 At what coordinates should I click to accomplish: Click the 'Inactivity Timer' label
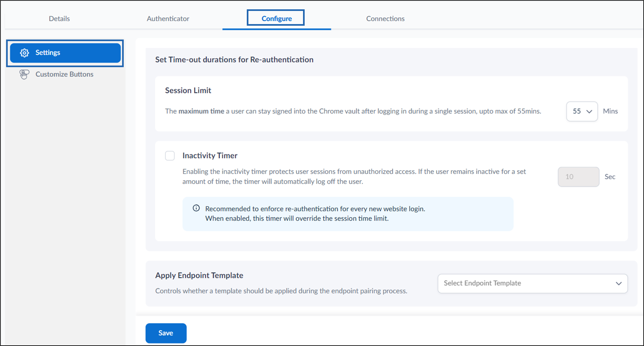click(x=210, y=155)
